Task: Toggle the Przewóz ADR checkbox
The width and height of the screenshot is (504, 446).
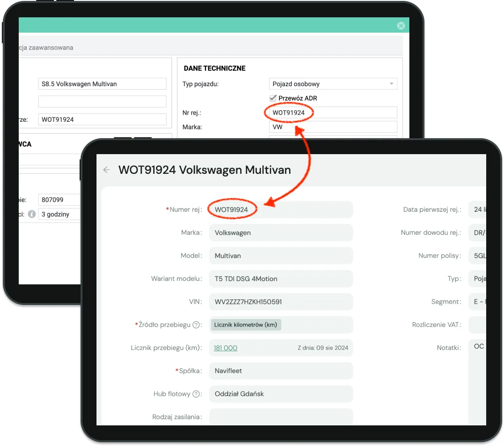Action: coord(273,98)
